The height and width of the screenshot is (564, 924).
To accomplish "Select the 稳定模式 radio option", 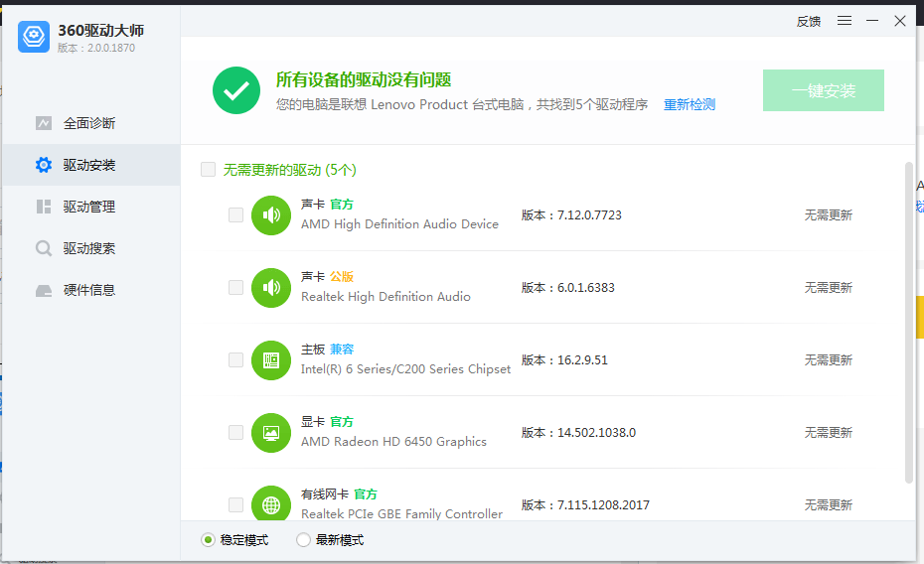I will pos(208,540).
